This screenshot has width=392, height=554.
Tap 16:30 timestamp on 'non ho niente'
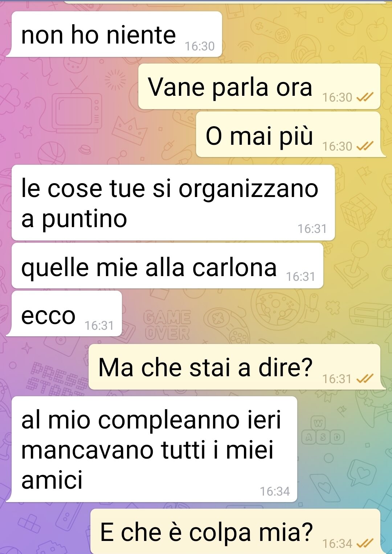[200, 46]
